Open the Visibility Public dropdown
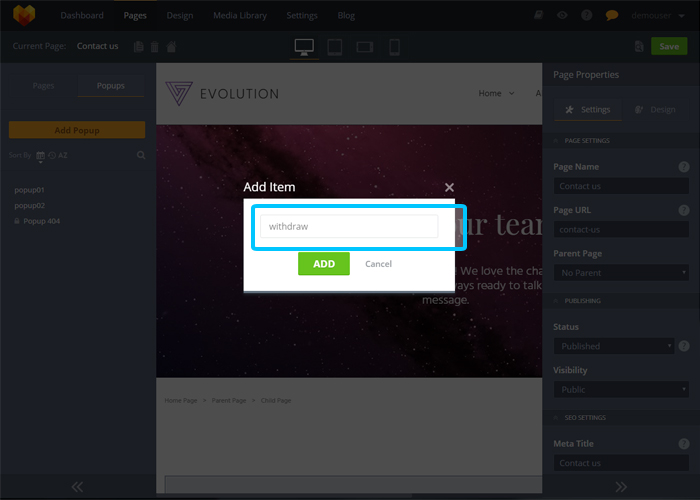 [x=621, y=390]
